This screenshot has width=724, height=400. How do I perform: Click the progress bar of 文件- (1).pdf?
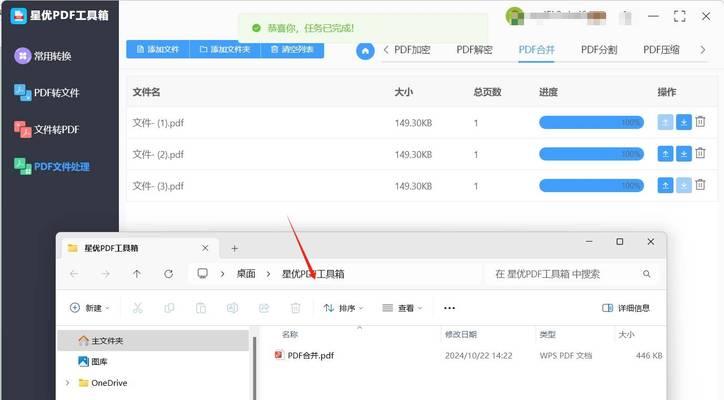591,122
